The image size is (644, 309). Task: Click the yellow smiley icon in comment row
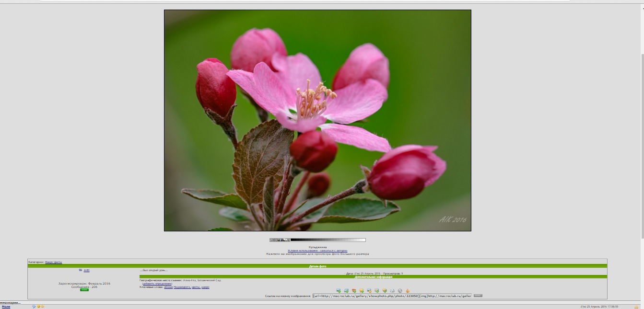coord(38,307)
